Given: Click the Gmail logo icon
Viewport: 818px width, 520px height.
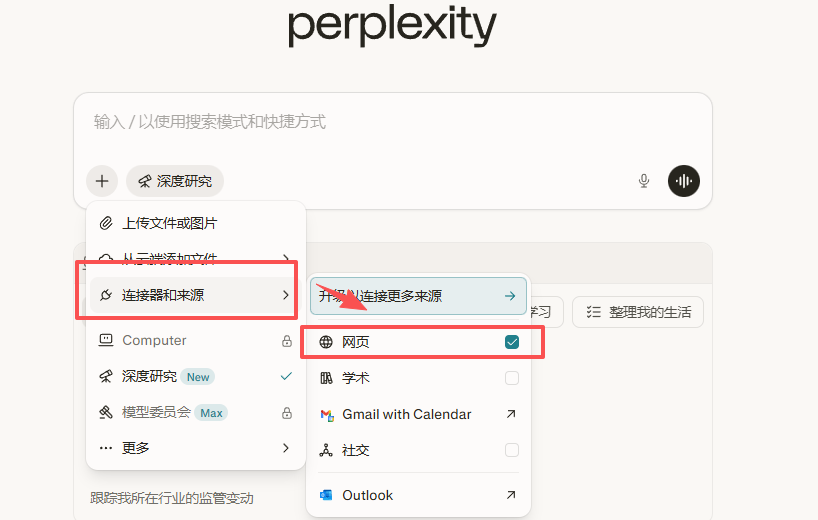Looking at the screenshot, I should (x=325, y=414).
